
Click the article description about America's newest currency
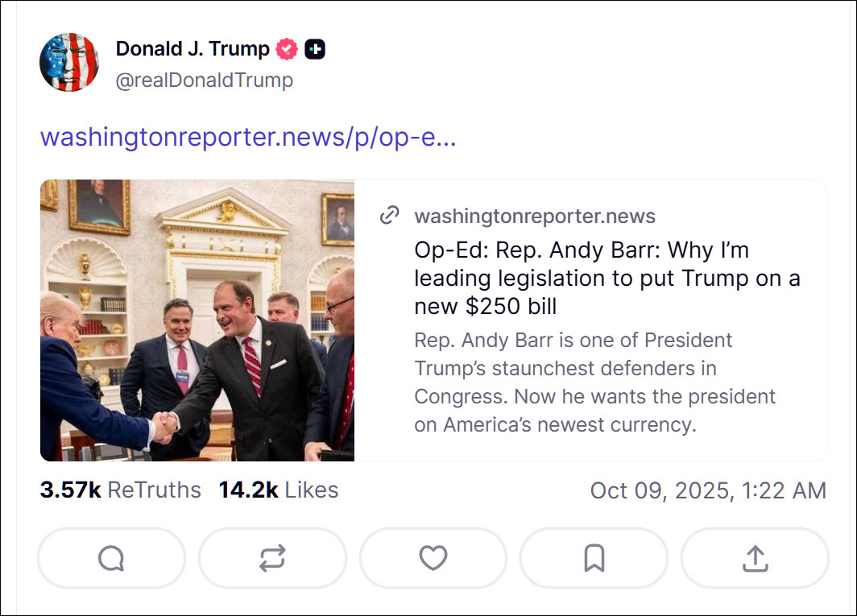coord(595,382)
